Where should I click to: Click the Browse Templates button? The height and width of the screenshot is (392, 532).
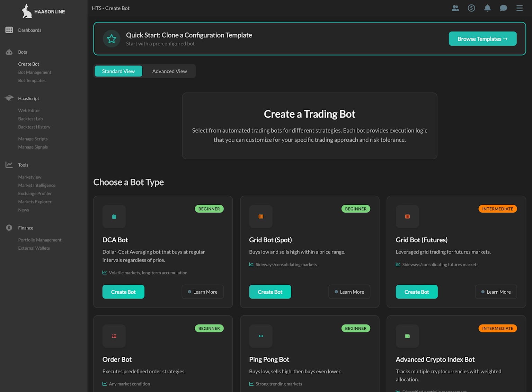coord(482,38)
